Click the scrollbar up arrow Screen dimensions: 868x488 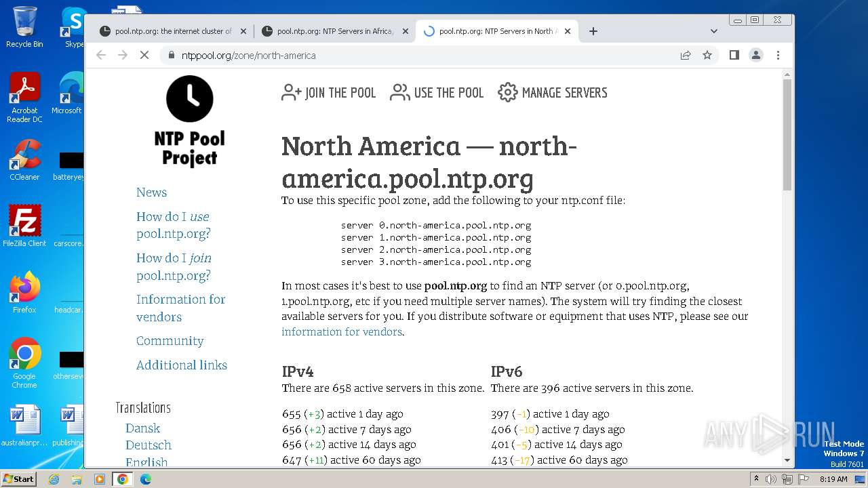click(787, 73)
